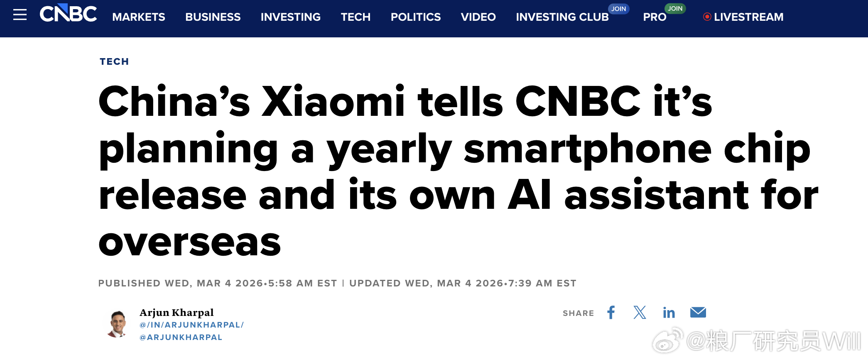Visit the @ARJUNKHARPAL handle link
The image size is (868, 362).
tap(181, 338)
